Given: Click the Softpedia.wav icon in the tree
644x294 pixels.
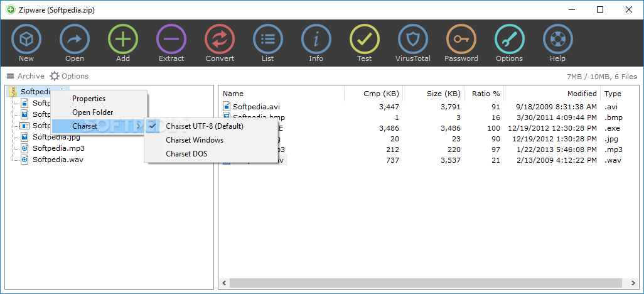Looking at the screenshot, I should tap(24, 159).
